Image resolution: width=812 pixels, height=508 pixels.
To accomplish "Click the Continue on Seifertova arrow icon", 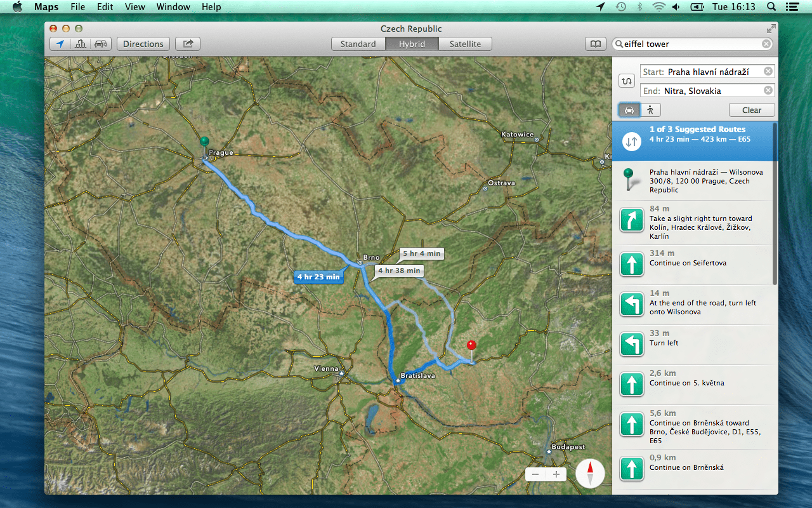I will pyautogui.click(x=631, y=264).
